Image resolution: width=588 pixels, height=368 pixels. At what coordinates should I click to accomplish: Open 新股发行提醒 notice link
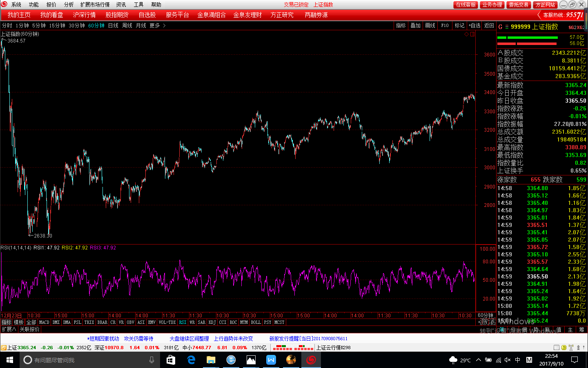[308, 339]
